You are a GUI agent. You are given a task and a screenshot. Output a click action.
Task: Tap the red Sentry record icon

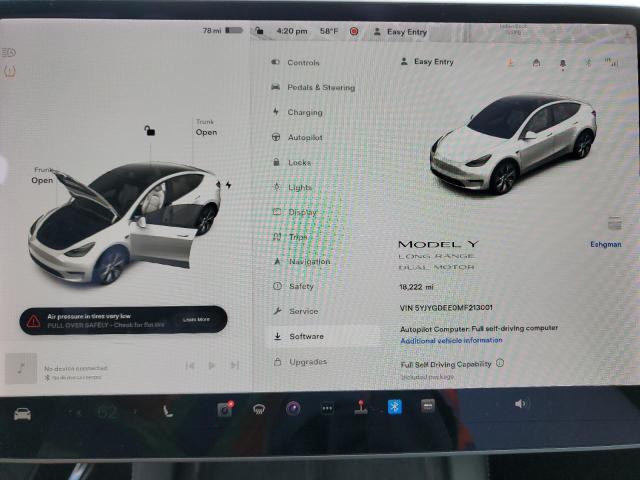354,31
